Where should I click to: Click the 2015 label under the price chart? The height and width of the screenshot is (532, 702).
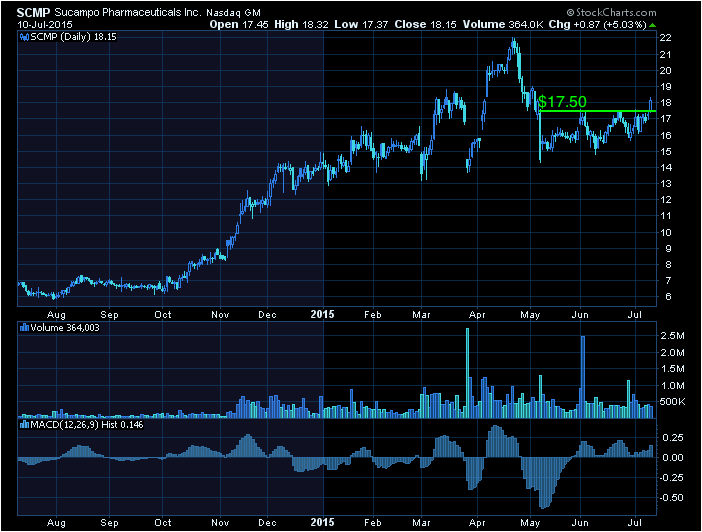[322, 314]
